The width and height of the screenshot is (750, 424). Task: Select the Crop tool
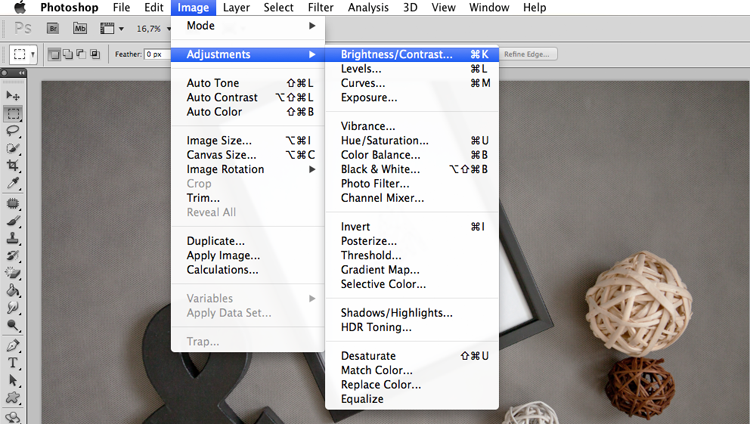13,166
